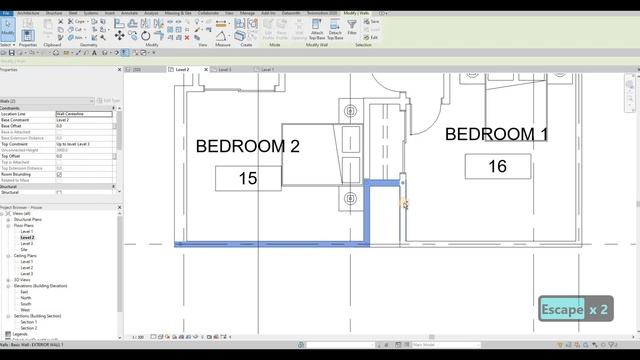The height and width of the screenshot is (360, 640).
Task: Select South elevation in browser
Action: pos(26,304)
